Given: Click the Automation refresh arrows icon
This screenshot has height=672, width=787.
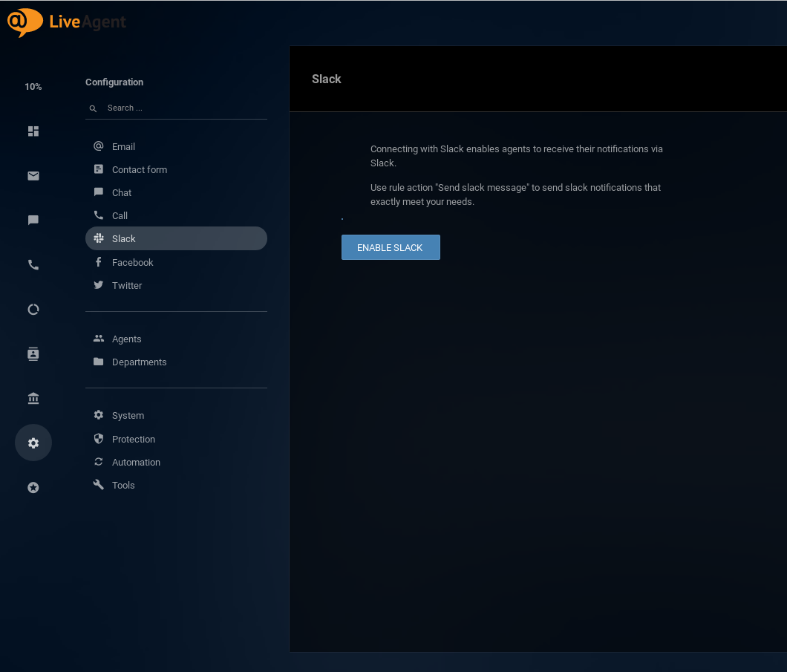Looking at the screenshot, I should tap(98, 461).
